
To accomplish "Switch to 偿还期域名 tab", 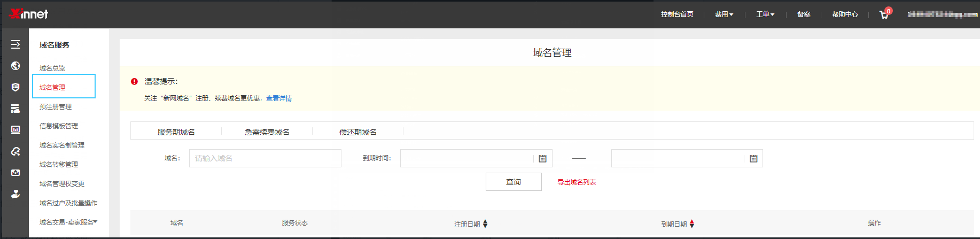I will coord(357,132).
